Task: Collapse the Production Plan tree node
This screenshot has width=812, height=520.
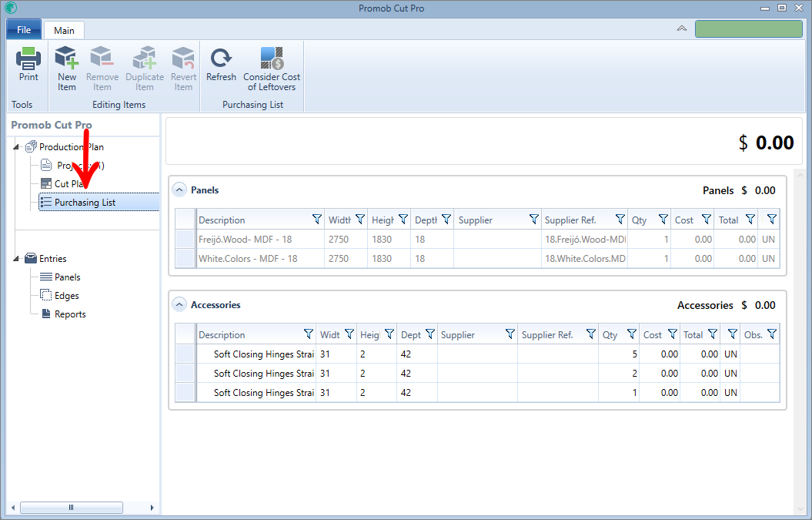Action: (x=18, y=147)
